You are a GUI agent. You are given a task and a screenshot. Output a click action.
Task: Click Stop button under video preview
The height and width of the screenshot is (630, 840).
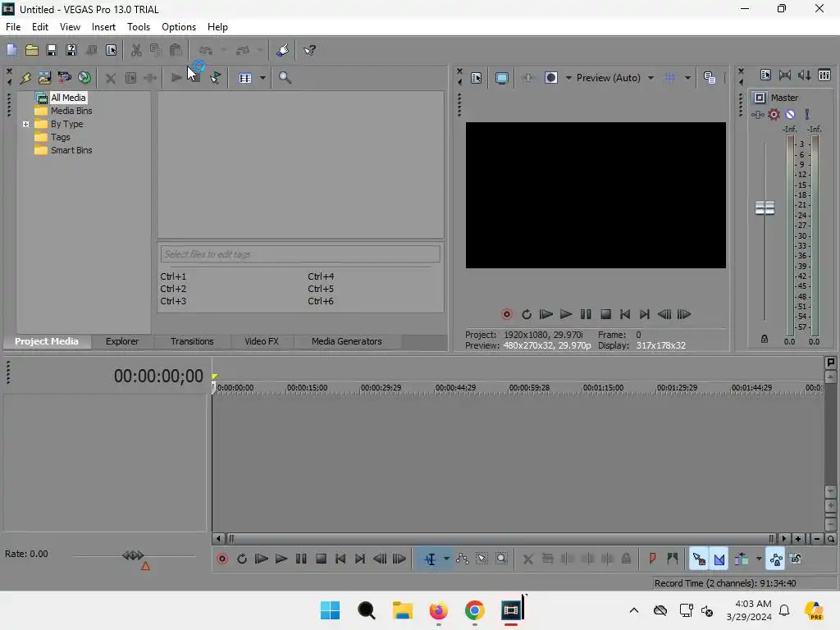[x=606, y=314]
